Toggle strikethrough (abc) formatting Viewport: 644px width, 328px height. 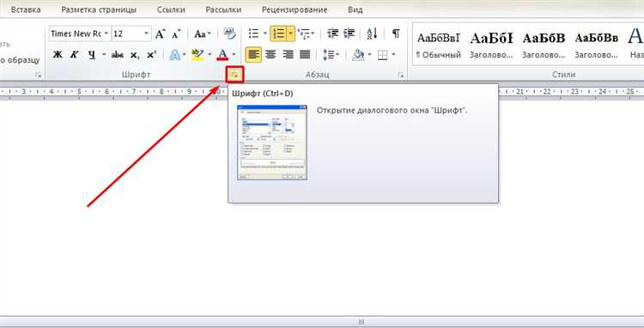click(118, 54)
